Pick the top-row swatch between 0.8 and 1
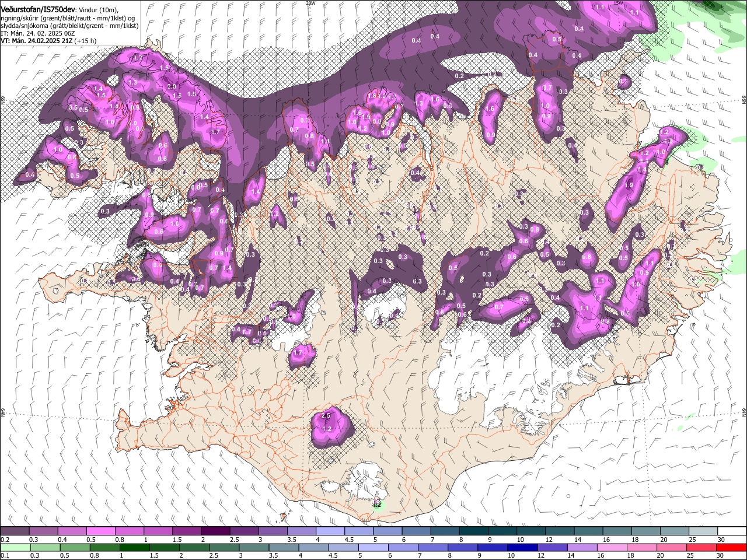747x560 pixels. tap(130, 531)
